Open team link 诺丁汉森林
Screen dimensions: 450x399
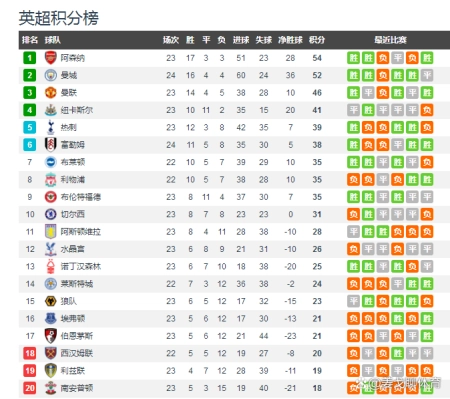coord(81,267)
